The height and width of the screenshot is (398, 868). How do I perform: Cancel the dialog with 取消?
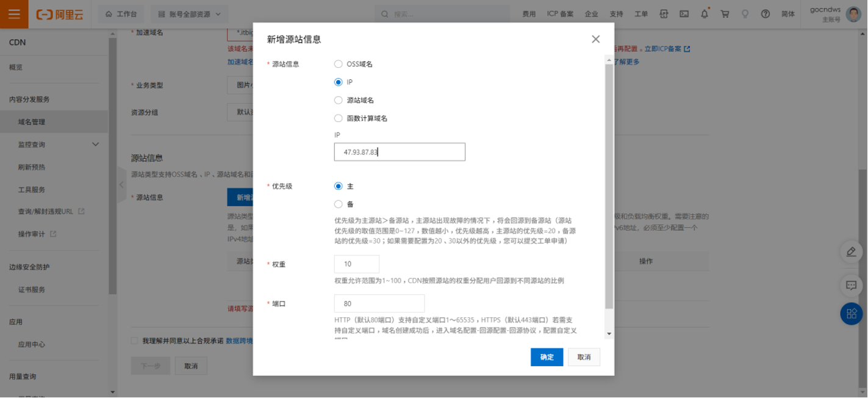[x=584, y=357]
